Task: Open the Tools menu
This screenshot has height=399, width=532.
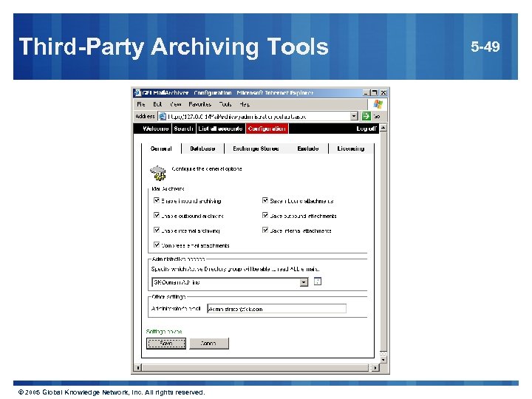Action: point(225,104)
